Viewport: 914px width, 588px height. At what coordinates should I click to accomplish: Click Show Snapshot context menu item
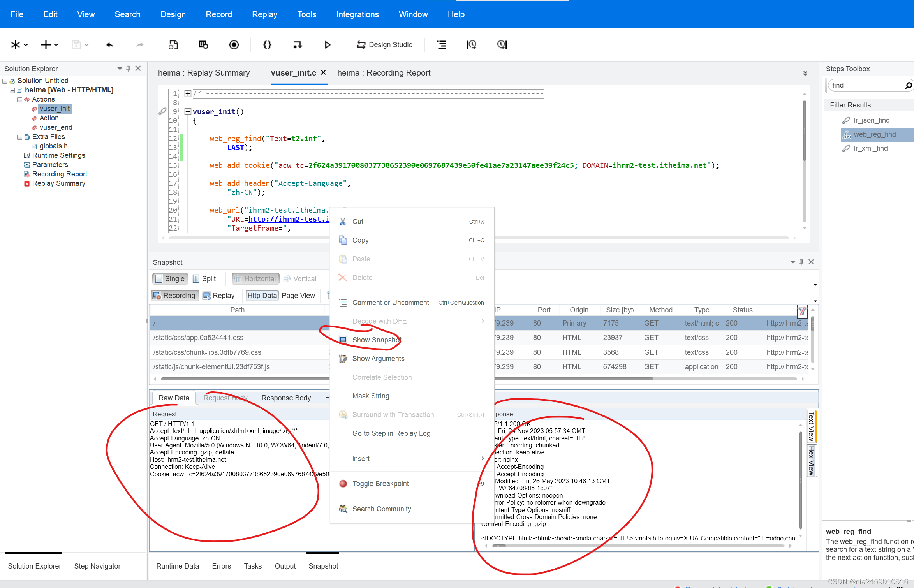click(x=377, y=340)
